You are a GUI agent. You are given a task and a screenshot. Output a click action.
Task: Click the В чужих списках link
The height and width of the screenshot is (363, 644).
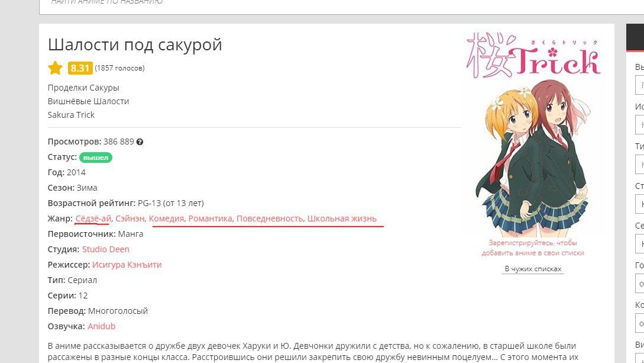tap(533, 269)
